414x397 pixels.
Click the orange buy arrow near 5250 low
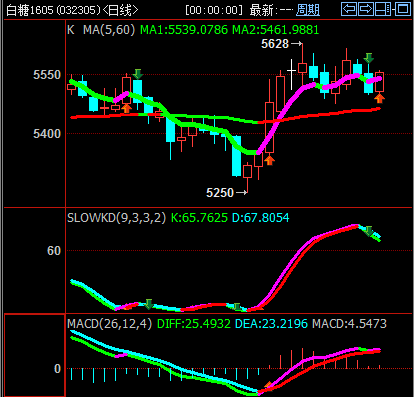269,160
